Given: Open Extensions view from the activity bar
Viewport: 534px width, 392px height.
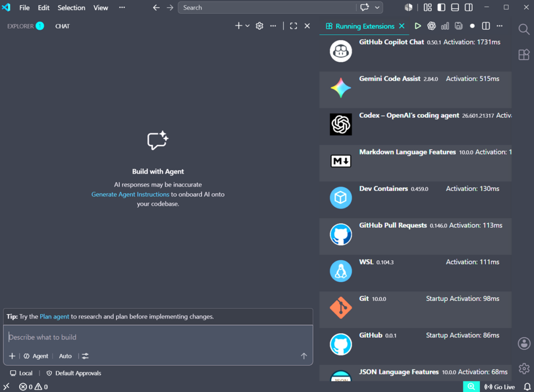Looking at the screenshot, I should [524, 55].
